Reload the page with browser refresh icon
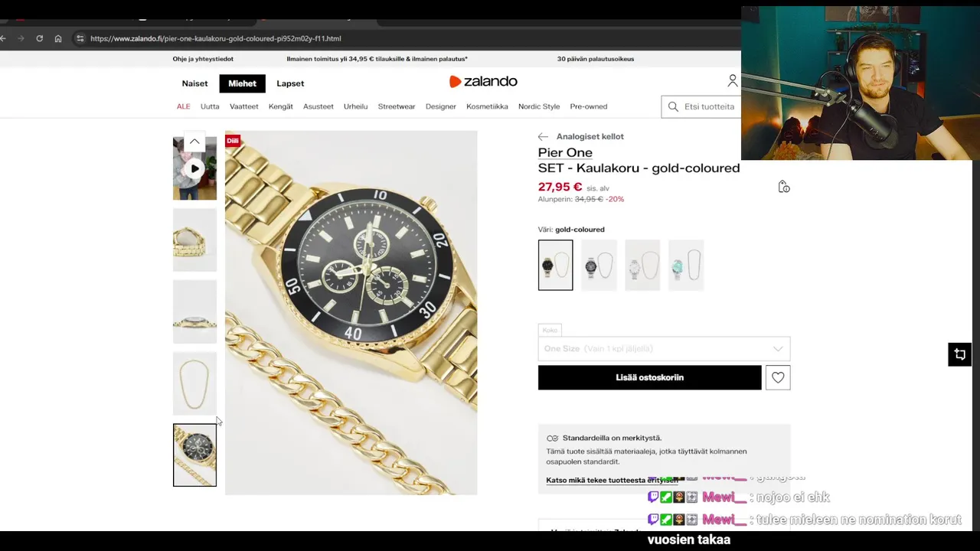 pos(40,38)
